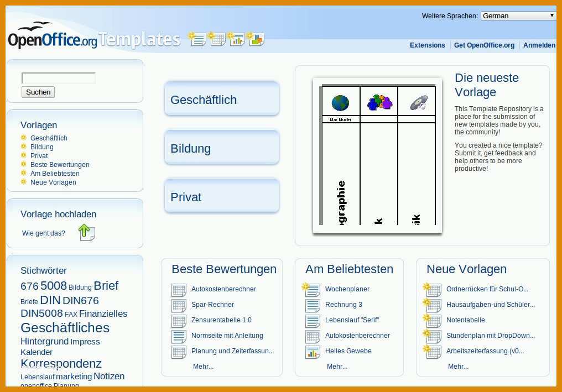Click the Brief keyword tag
This screenshot has height=392, width=562.
[106, 286]
